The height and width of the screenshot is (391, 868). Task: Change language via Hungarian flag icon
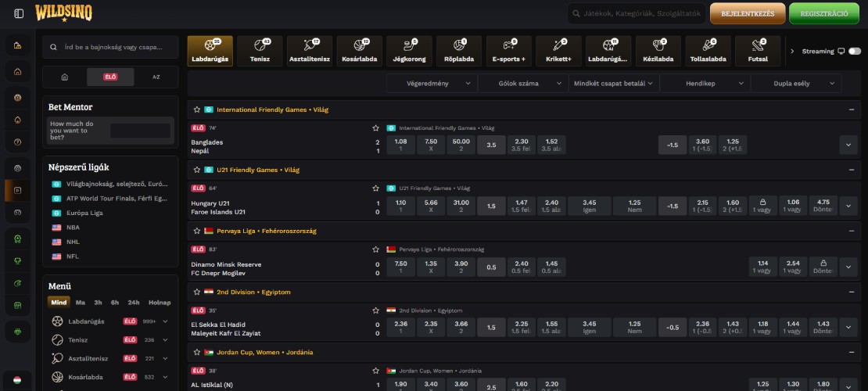[x=17, y=381]
